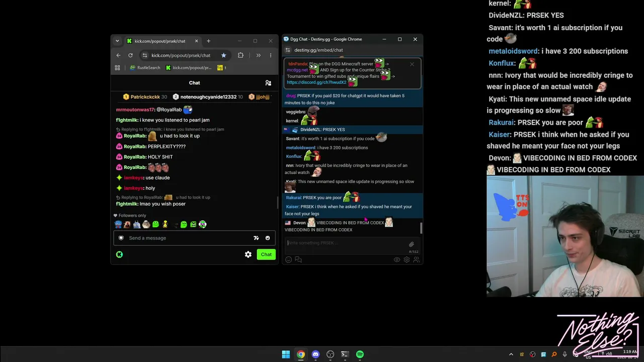Image resolution: width=644 pixels, height=362 pixels.
Task: Open Terminal from the taskbar
Action: tap(345, 354)
